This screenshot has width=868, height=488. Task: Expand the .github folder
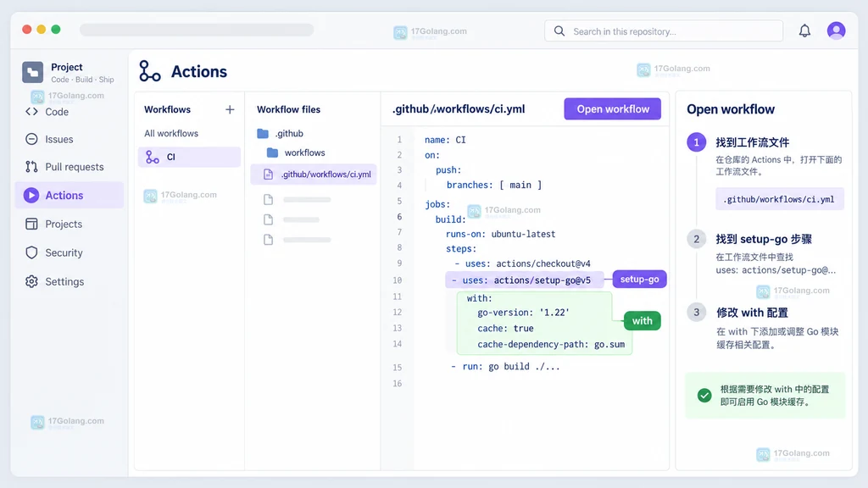(x=289, y=133)
